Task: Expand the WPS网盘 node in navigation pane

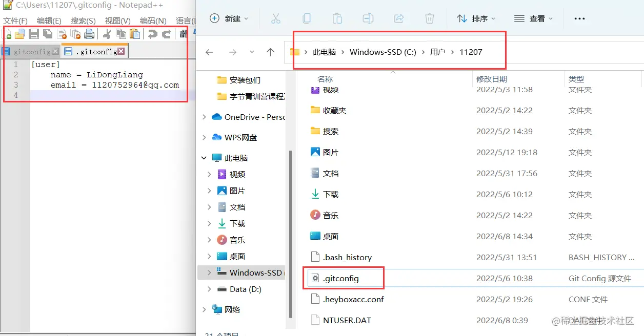Action: click(205, 137)
